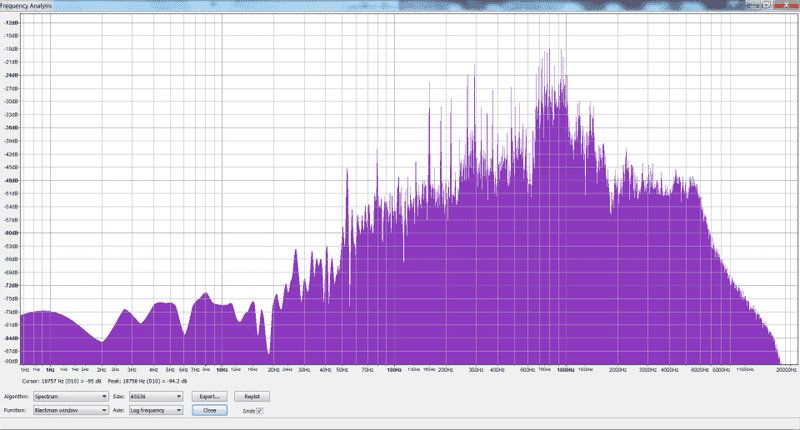Click the 2000Hz frequency axis label
Viewport: 800px width, 430px height.
pos(616,369)
